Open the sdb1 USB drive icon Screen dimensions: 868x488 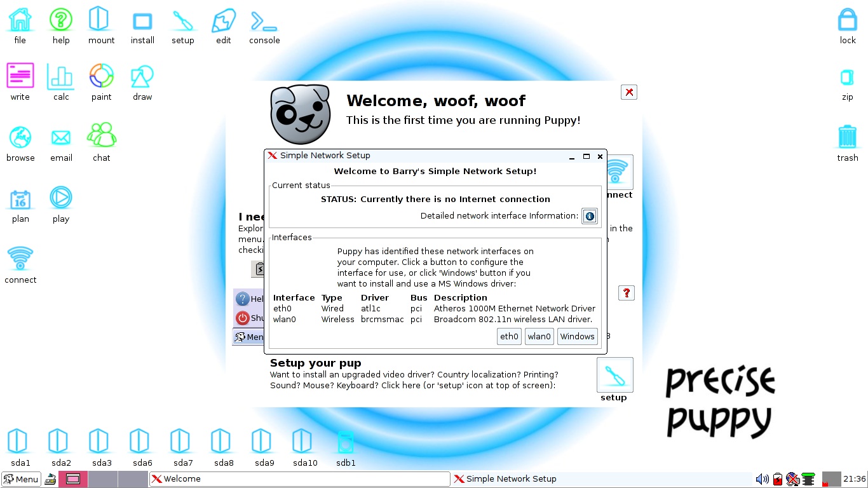(345, 442)
